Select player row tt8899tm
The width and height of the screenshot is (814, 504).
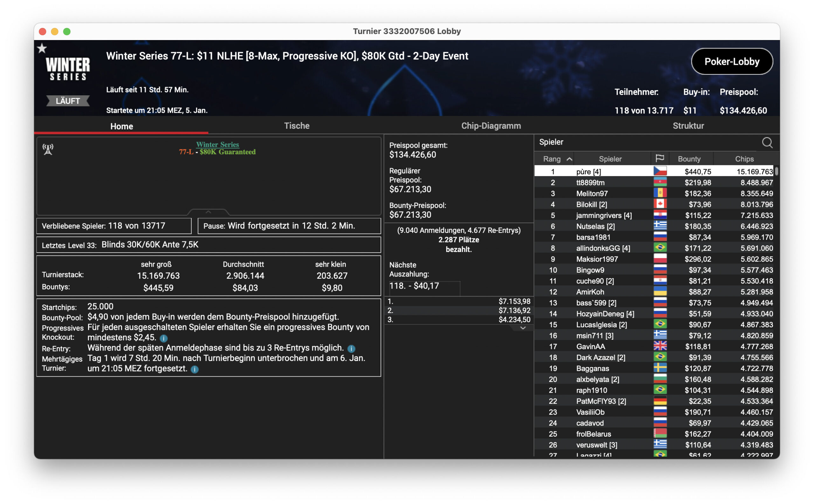[654, 182]
